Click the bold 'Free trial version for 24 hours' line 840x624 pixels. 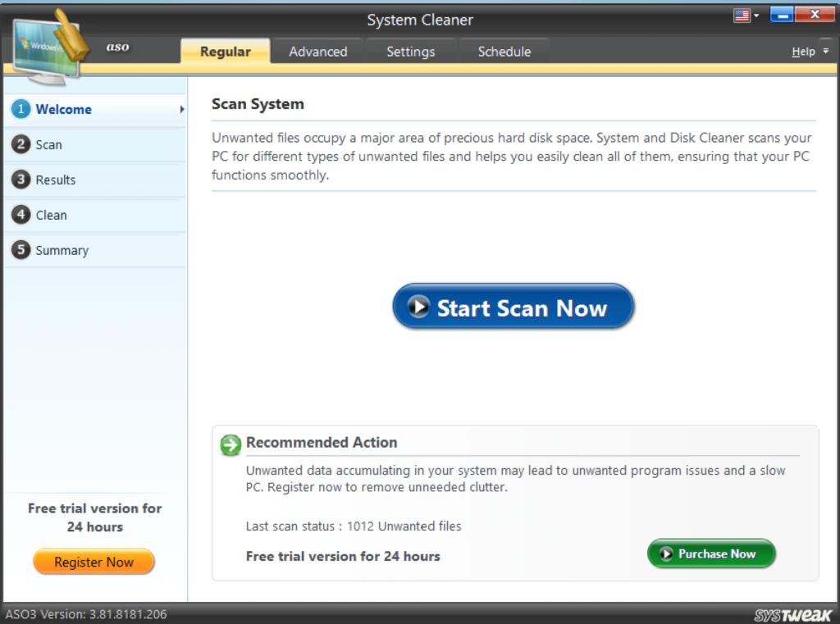pos(343,556)
